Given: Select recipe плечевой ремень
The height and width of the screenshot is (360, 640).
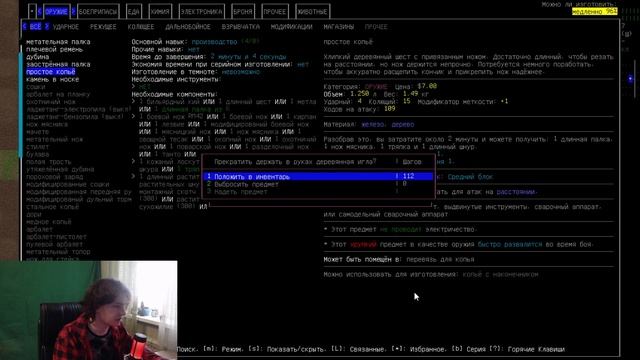Looking at the screenshot, I should [54, 49].
